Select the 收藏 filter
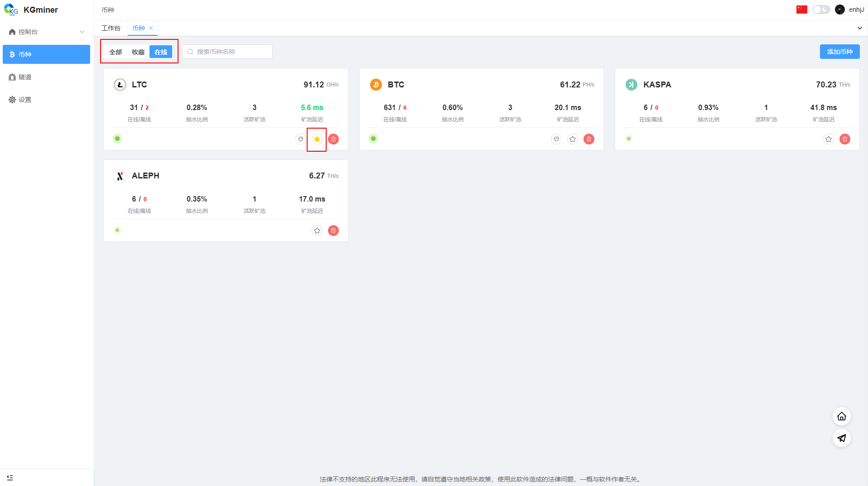868x486 pixels. pos(138,52)
